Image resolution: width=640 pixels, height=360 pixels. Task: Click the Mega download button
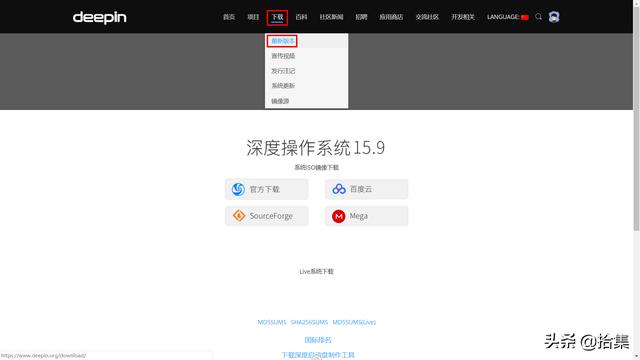(x=367, y=216)
